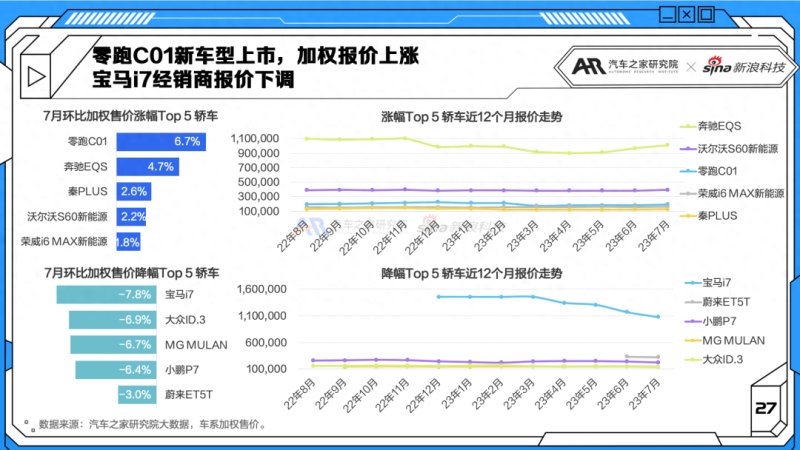Image resolution: width=800 pixels, height=450 pixels.
Task: Click the 涨幅Top 5 轿车近12个月报价走势 chart title
Action: tap(471, 117)
